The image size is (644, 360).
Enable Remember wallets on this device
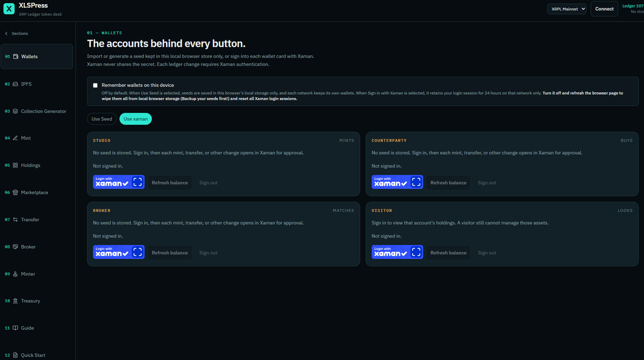(95, 85)
